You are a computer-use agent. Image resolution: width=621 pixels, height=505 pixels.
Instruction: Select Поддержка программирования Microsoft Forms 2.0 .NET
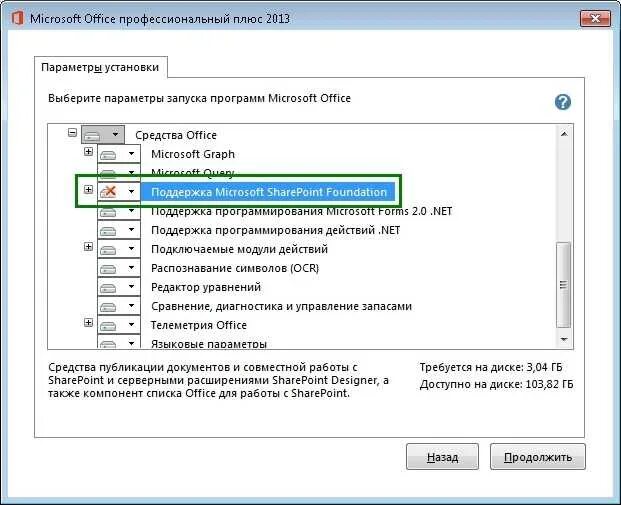coord(301,212)
